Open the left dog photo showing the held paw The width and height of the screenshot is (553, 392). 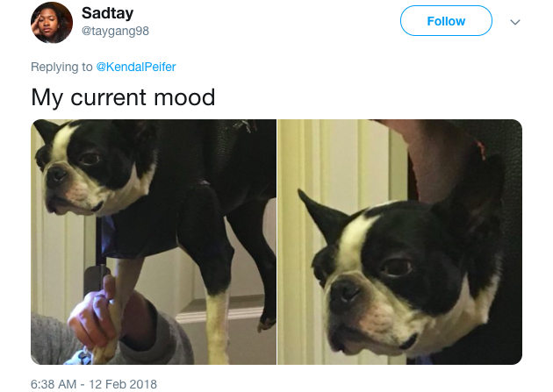(154, 242)
